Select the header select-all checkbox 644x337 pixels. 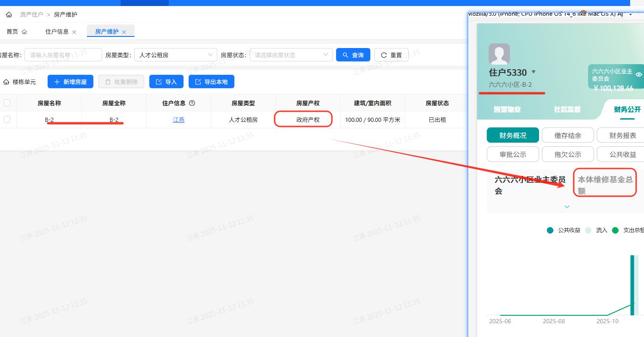pos(7,103)
